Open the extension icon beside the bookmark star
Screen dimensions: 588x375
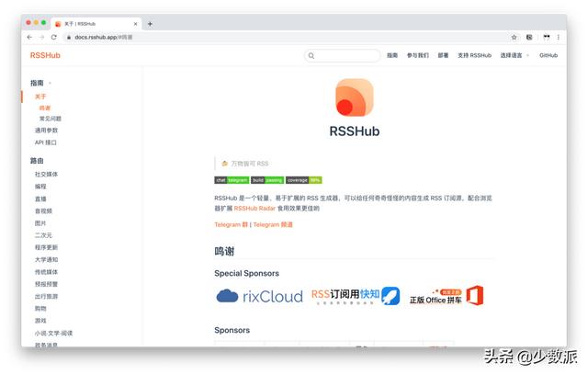coord(529,37)
